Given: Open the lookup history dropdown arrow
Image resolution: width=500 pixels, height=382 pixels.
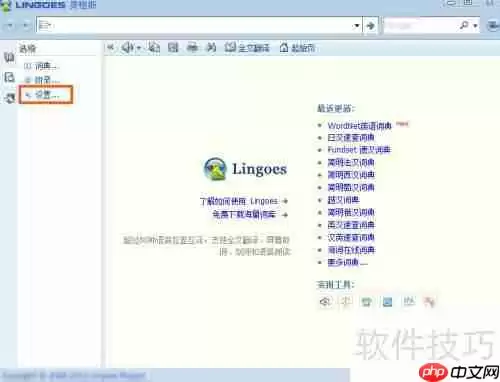Looking at the screenshot, I should pos(357,25).
